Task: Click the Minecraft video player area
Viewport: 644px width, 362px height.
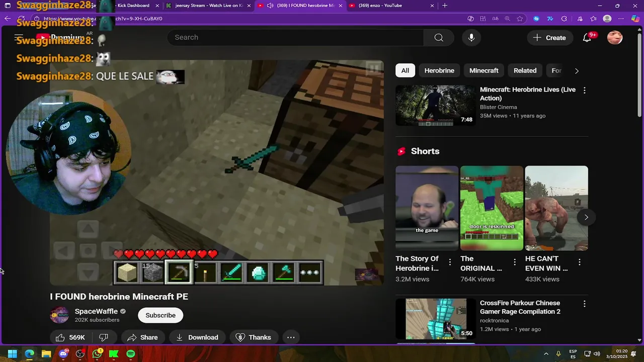Action: [x=216, y=173]
